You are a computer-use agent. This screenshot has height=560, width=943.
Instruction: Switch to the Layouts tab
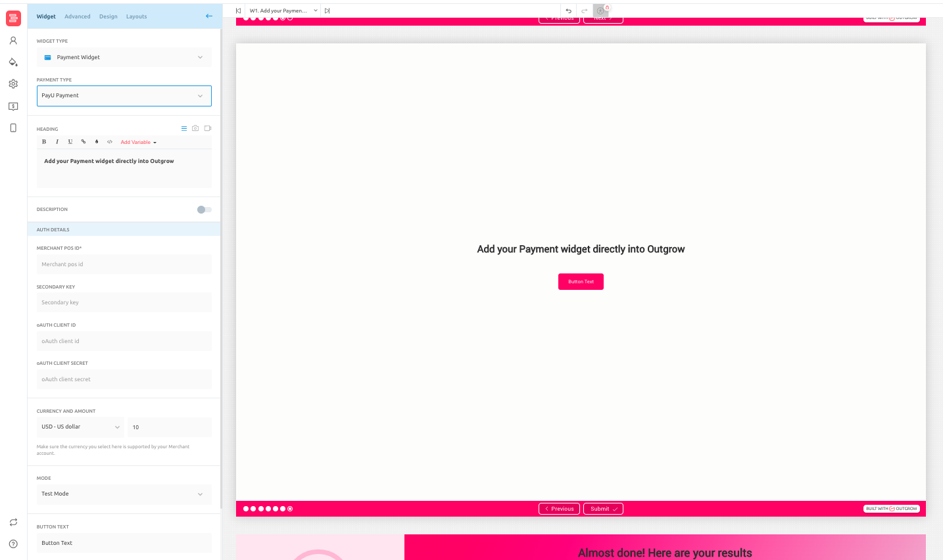pyautogui.click(x=137, y=16)
